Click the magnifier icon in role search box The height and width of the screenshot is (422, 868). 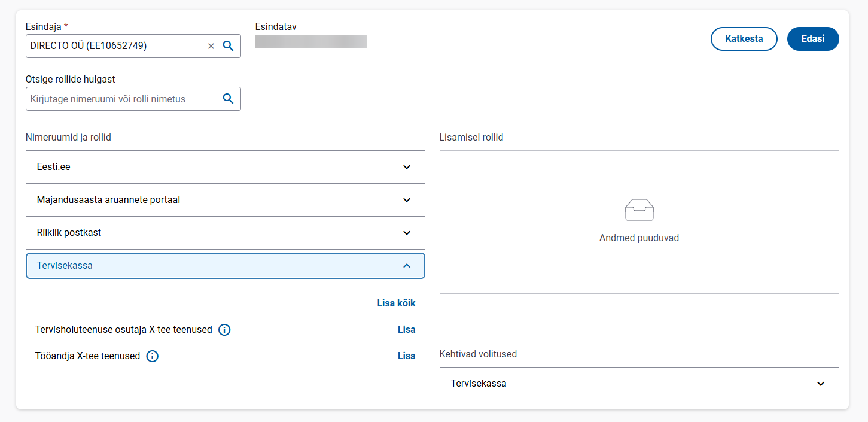tap(228, 99)
